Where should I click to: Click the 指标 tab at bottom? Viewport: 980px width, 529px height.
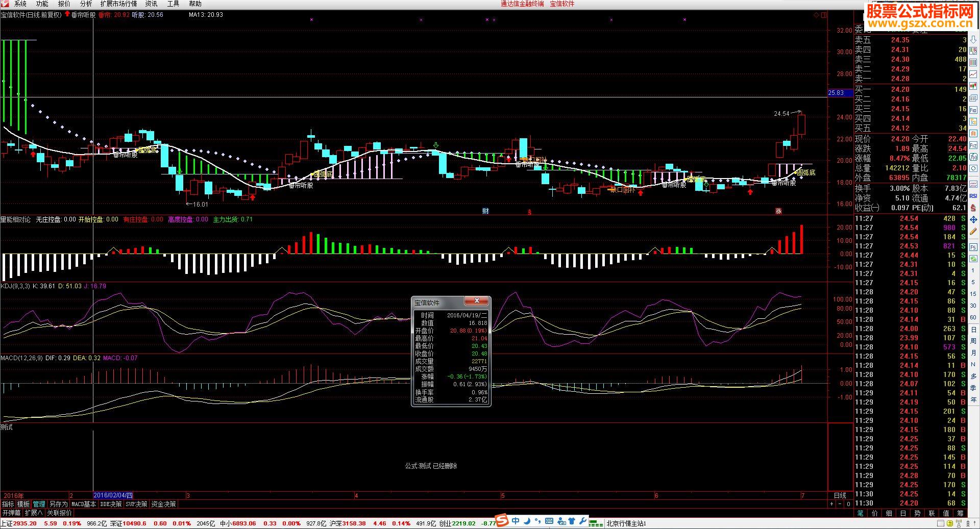(x=8, y=504)
